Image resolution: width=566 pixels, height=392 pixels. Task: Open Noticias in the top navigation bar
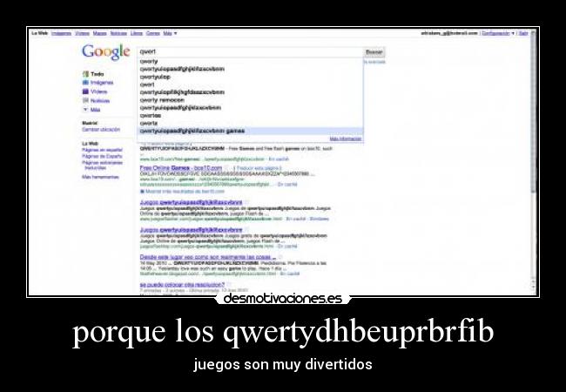point(118,33)
